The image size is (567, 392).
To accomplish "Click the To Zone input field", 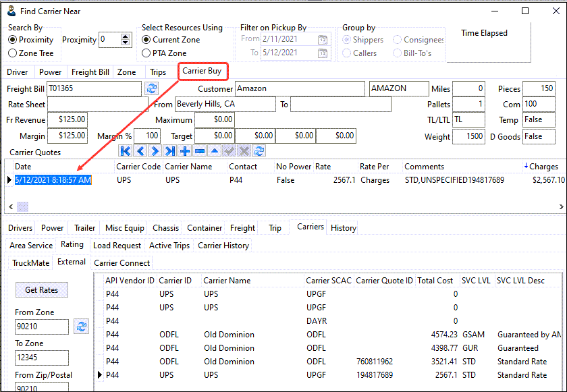I will [42, 358].
